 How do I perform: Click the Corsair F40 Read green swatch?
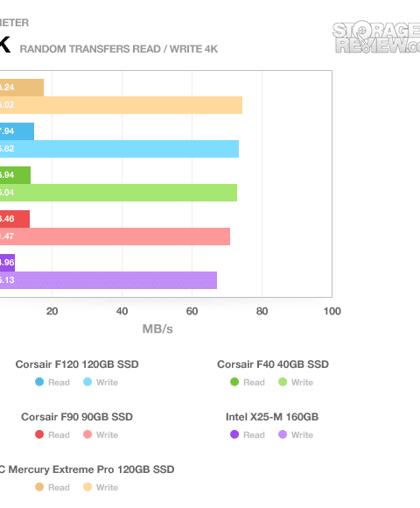coord(234,382)
